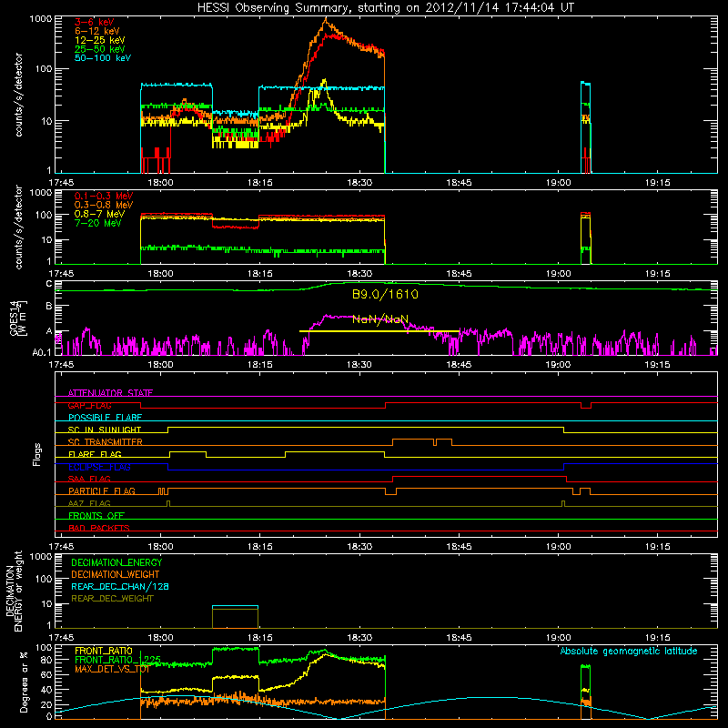Select the red 3-6 keV legend label

(x=94, y=22)
